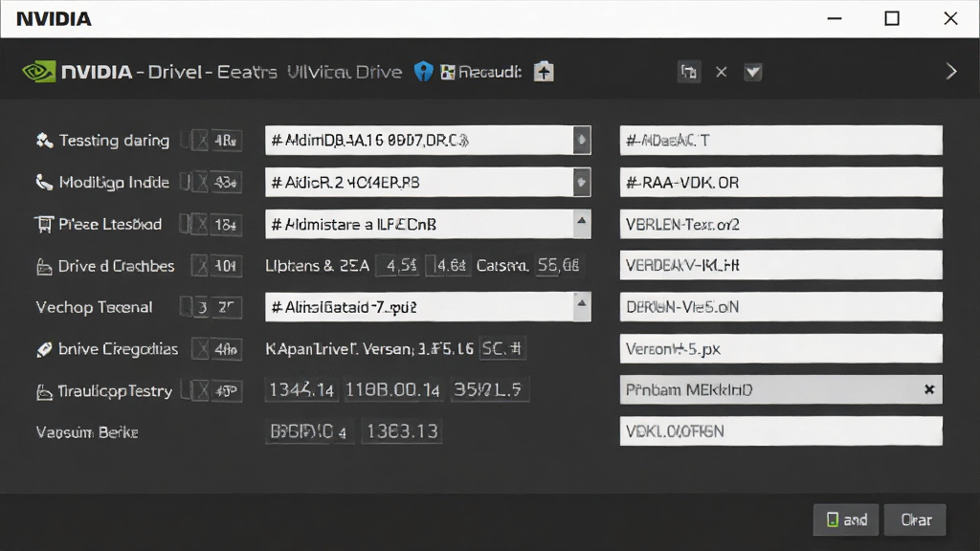This screenshot has height=551, width=980.
Task: Close the header panel with small X
Action: coord(722,72)
